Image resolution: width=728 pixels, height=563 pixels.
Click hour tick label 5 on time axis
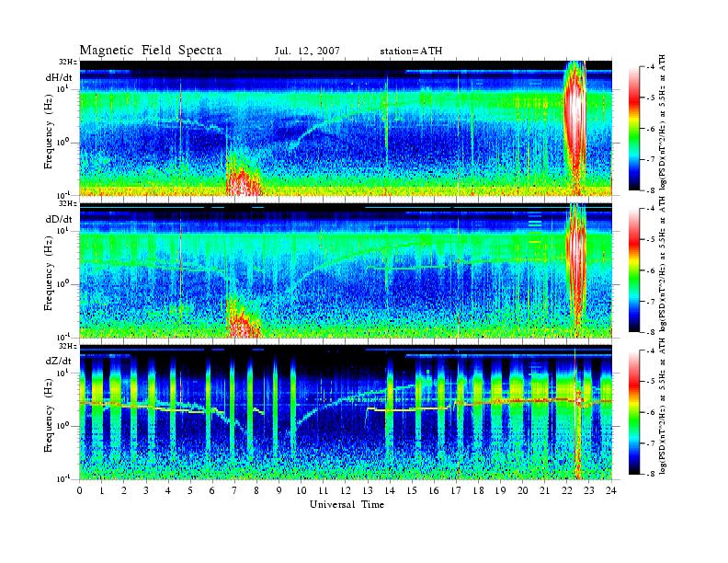tap(190, 490)
